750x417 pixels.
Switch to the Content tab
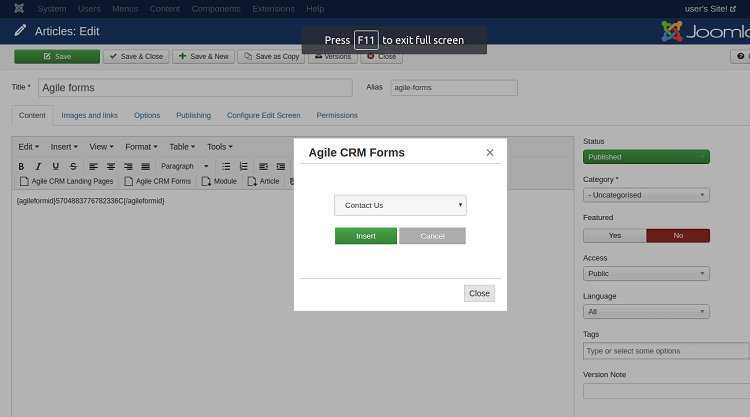click(32, 115)
